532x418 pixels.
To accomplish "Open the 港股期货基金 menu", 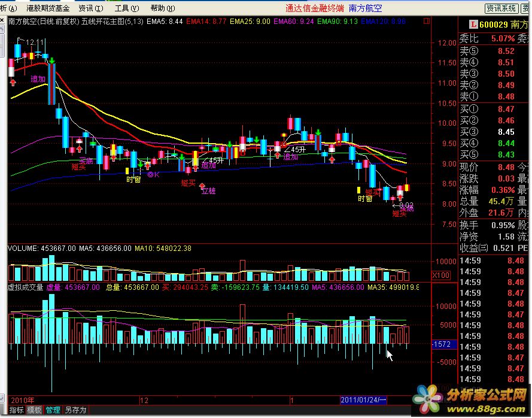I will point(48,8).
